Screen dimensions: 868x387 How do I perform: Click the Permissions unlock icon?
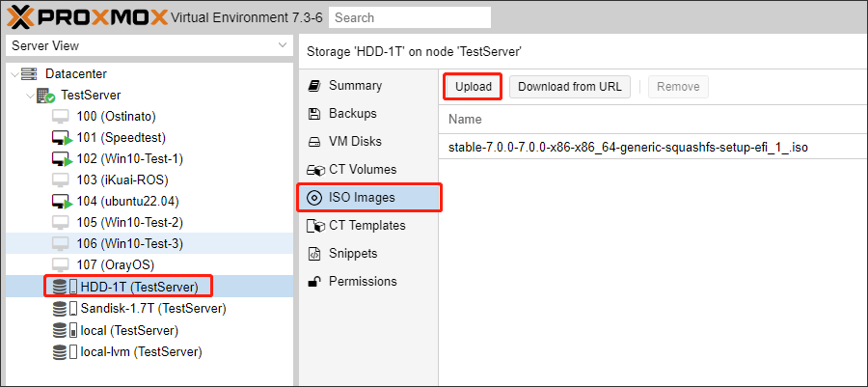point(313,281)
